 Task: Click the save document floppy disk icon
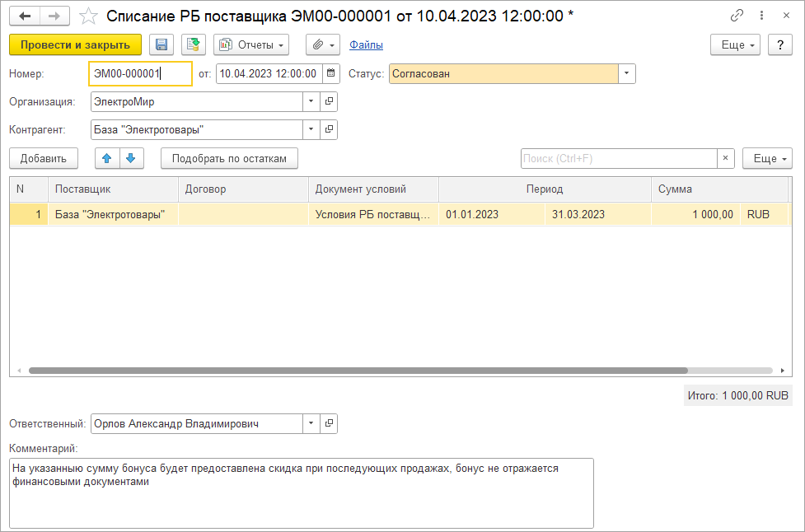pyautogui.click(x=161, y=44)
